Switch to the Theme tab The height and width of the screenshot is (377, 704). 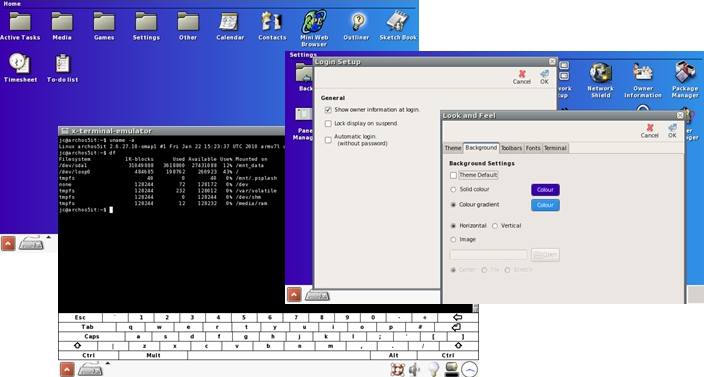coord(453,148)
